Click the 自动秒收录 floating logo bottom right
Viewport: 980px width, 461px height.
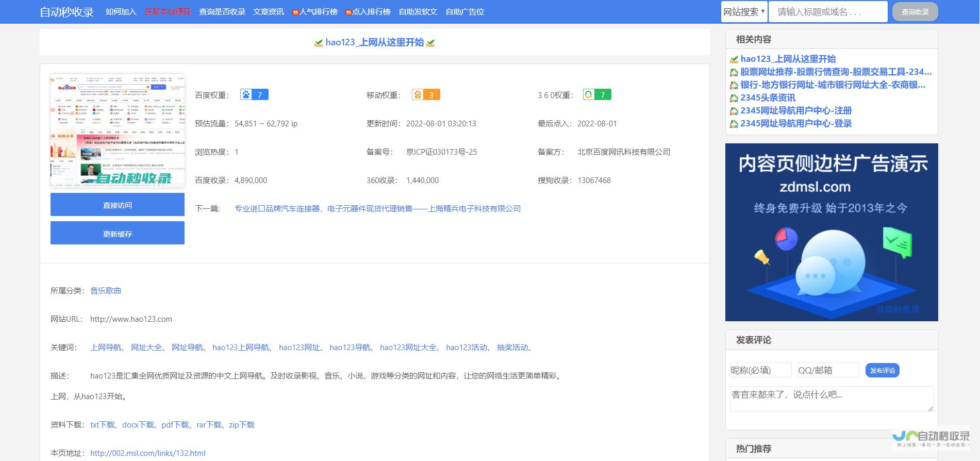[x=931, y=438]
